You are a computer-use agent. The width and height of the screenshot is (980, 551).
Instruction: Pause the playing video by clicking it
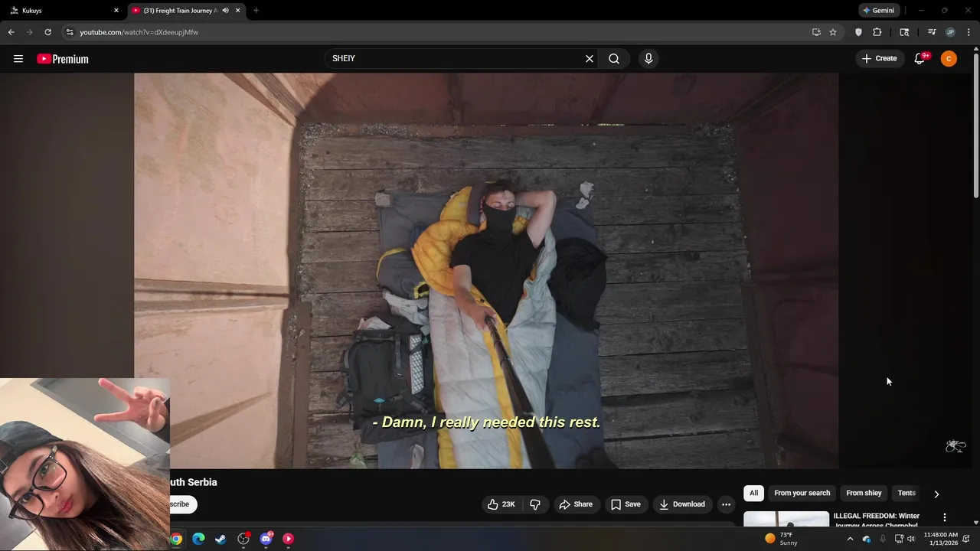[486, 270]
